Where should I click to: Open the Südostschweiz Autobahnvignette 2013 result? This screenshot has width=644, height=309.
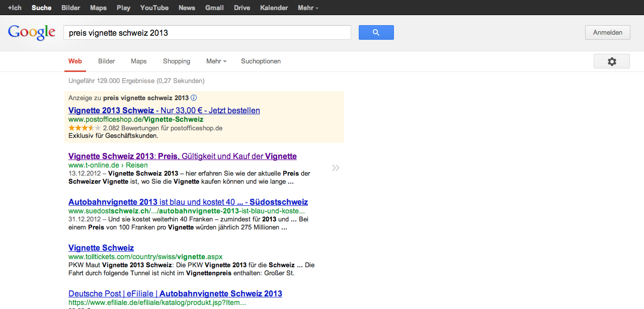click(188, 202)
